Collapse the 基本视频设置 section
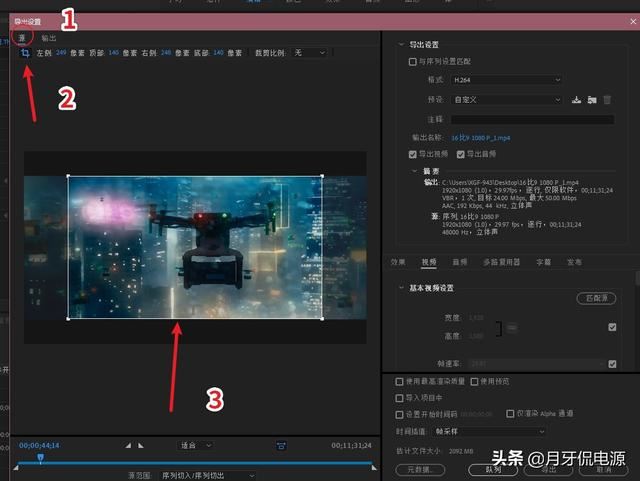 401,288
